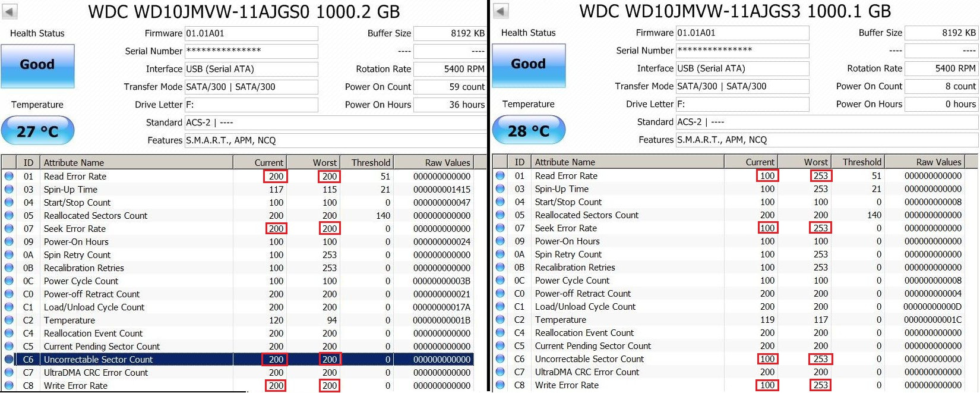The height and width of the screenshot is (393, 980).
Task: Click 'Start/Stop Count' name in AJGS3 table
Action: (x=568, y=202)
